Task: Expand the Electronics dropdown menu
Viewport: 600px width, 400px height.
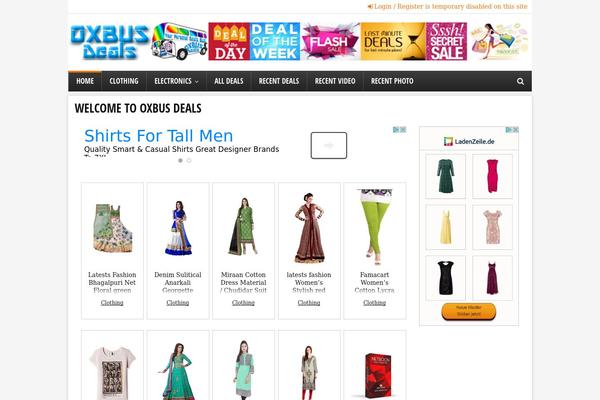Action: (x=176, y=81)
